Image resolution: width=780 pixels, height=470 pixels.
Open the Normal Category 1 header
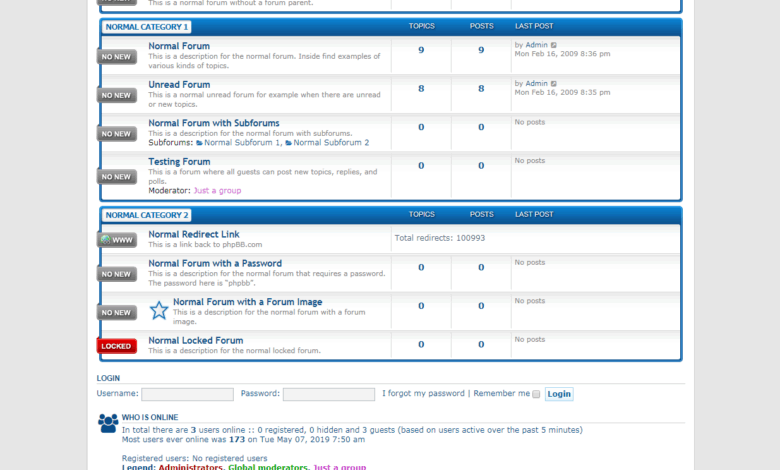click(x=147, y=27)
